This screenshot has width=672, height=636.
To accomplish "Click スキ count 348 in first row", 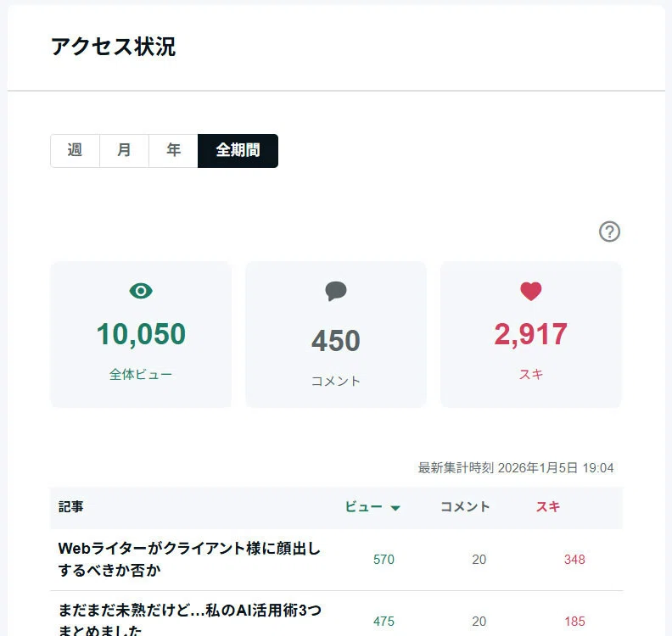I will click(574, 560).
